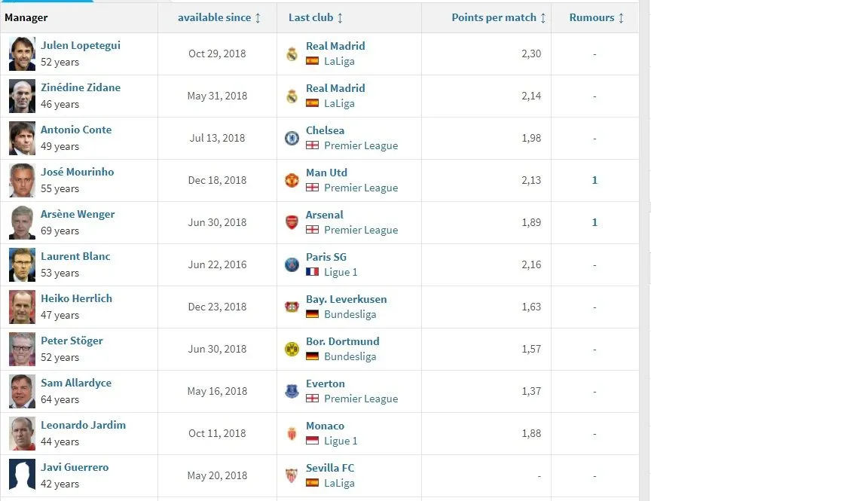Screen dimensions: 868x501
Task: Click the Chelsea club crest icon
Action: click(x=292, y=138)
